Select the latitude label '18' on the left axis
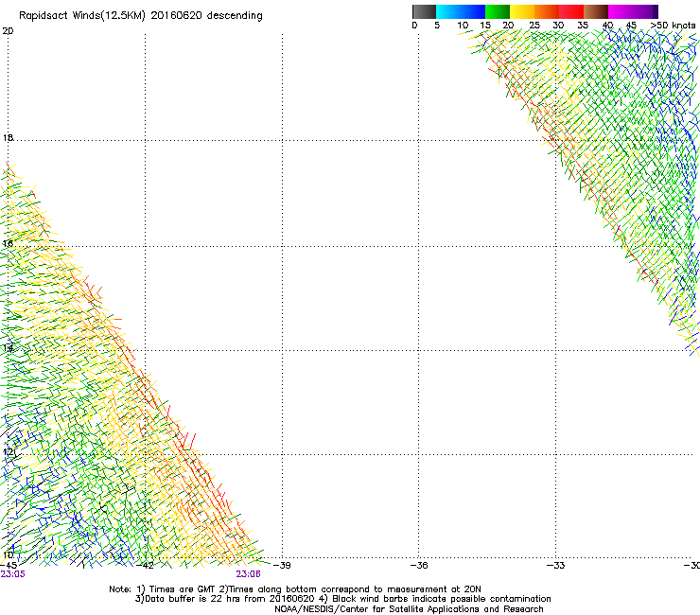This screenshot has height=615, width=700. click(8, 137)
